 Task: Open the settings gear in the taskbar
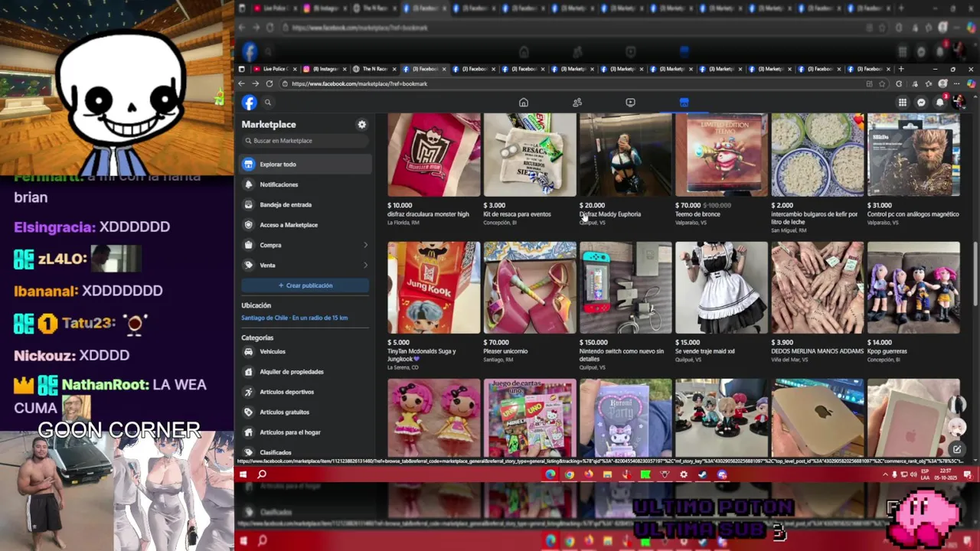(x=684, y=474)
